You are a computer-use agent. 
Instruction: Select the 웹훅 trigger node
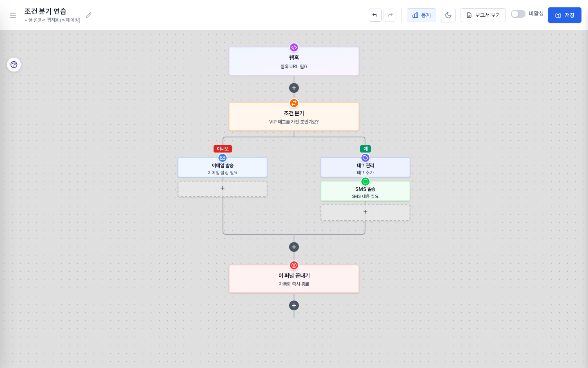pyautogui.click(x=294, y=61)
